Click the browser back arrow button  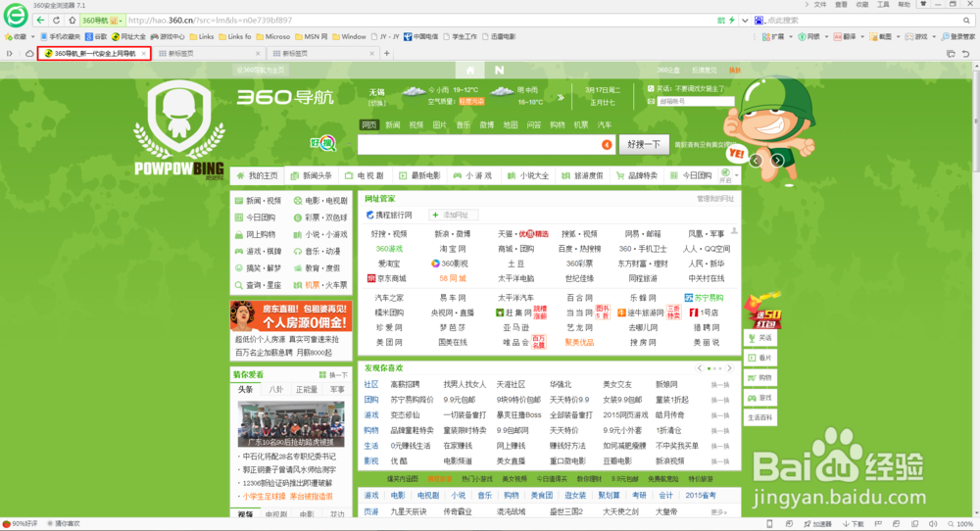[40, 20]
